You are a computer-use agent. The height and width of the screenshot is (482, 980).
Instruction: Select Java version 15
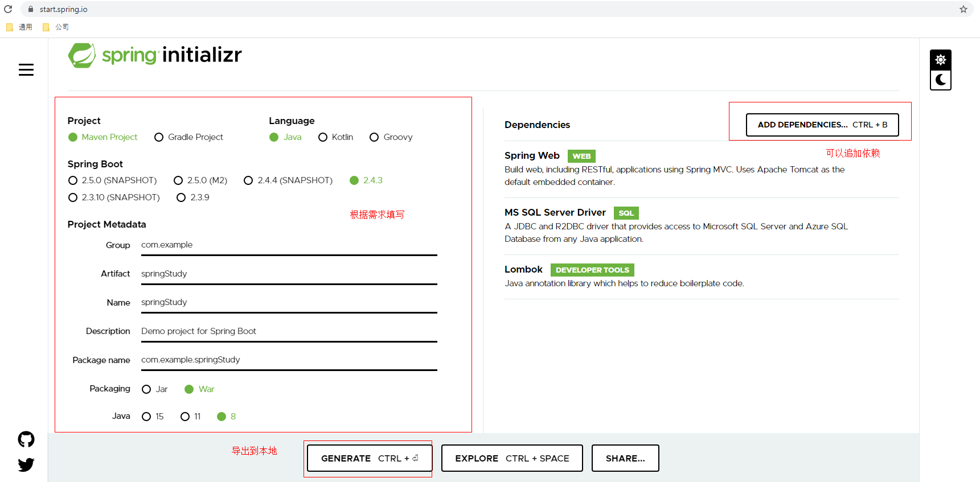[x=153, y=417]
